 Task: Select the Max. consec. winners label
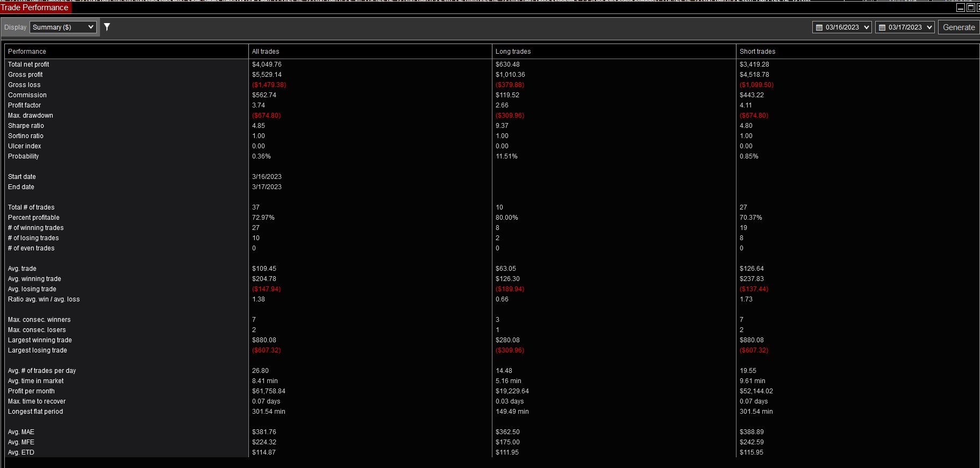pos(39,320)
